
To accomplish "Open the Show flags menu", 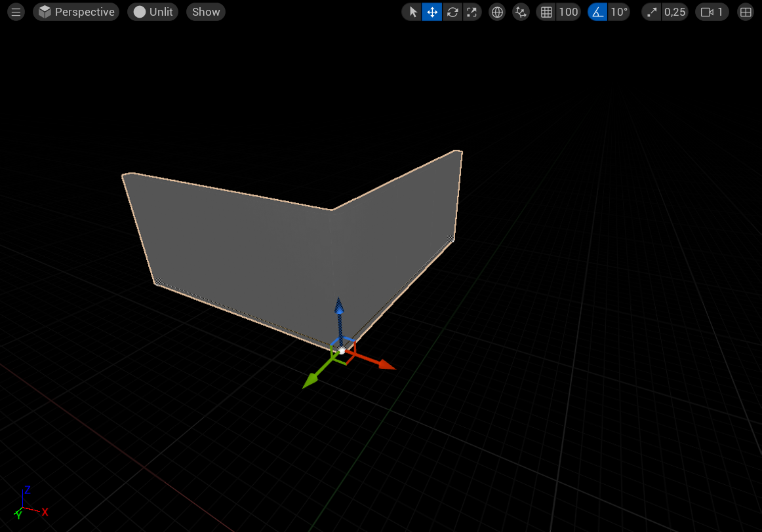I will point(205,12).
